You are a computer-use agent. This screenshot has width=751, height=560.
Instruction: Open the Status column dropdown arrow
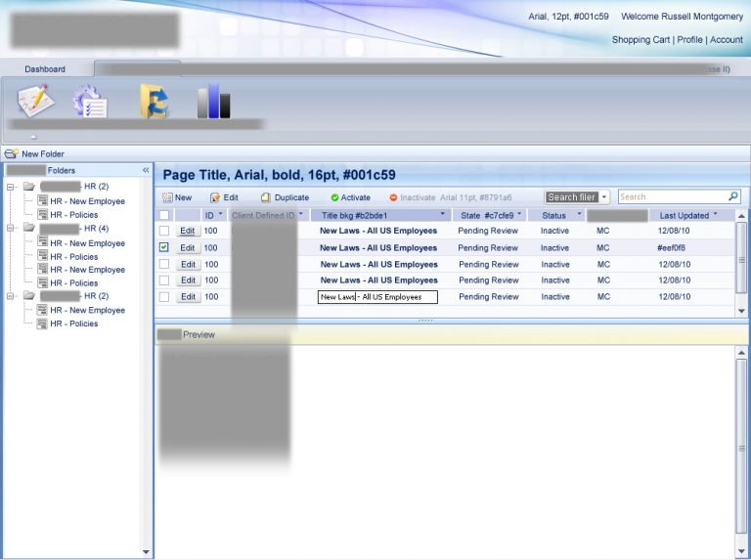coord(579,215)
